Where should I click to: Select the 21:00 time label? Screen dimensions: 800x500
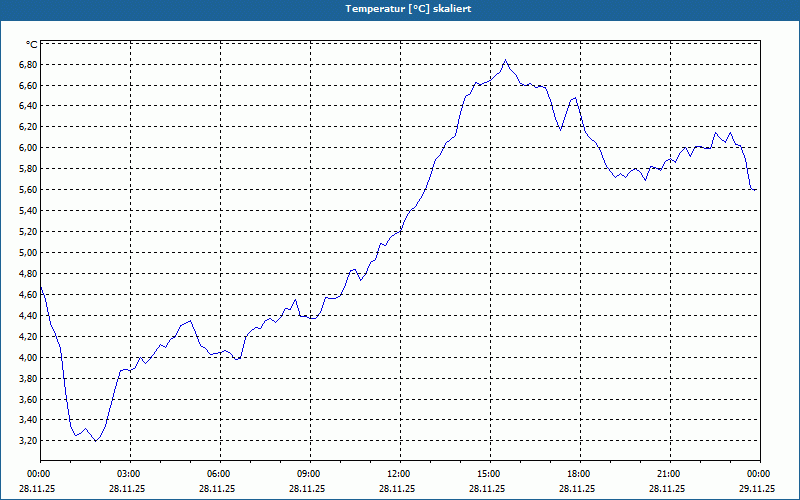(x=668, y=474)
